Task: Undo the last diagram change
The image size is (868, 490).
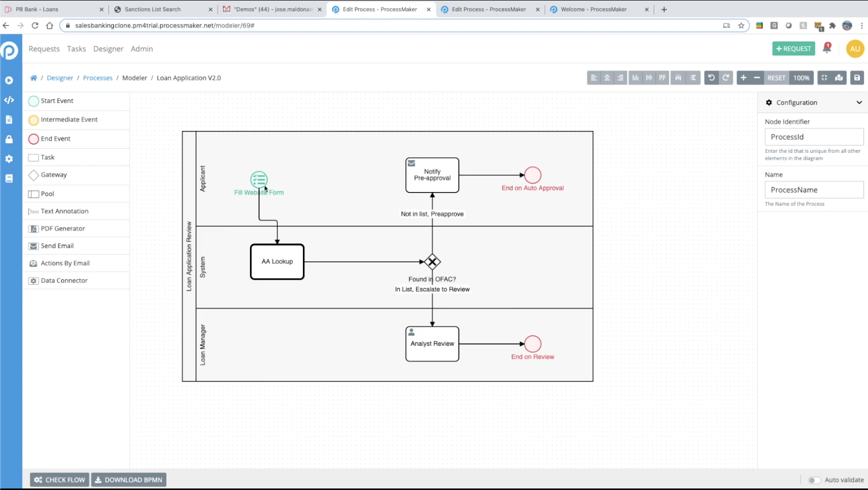Action: (711, 78)
